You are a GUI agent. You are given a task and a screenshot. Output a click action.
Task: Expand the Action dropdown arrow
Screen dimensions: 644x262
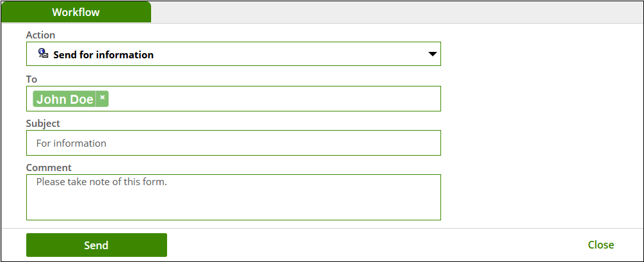[x=432, y=54]
